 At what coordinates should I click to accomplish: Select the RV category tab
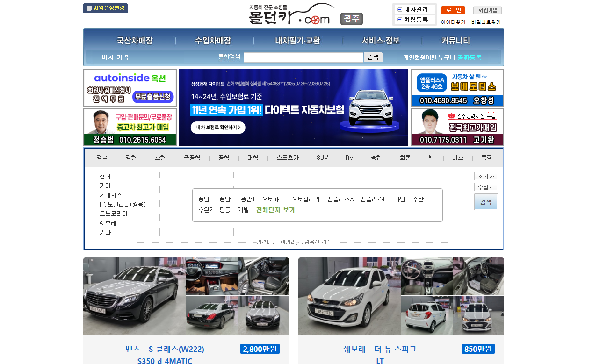click(349, 158)
